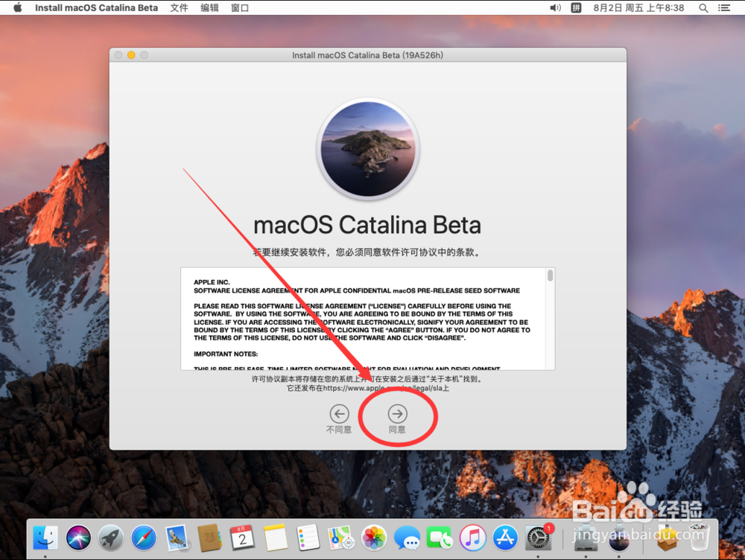745x560 pixels.
Task: Click the Catalina island logo image
Action: tap(368, 149)
